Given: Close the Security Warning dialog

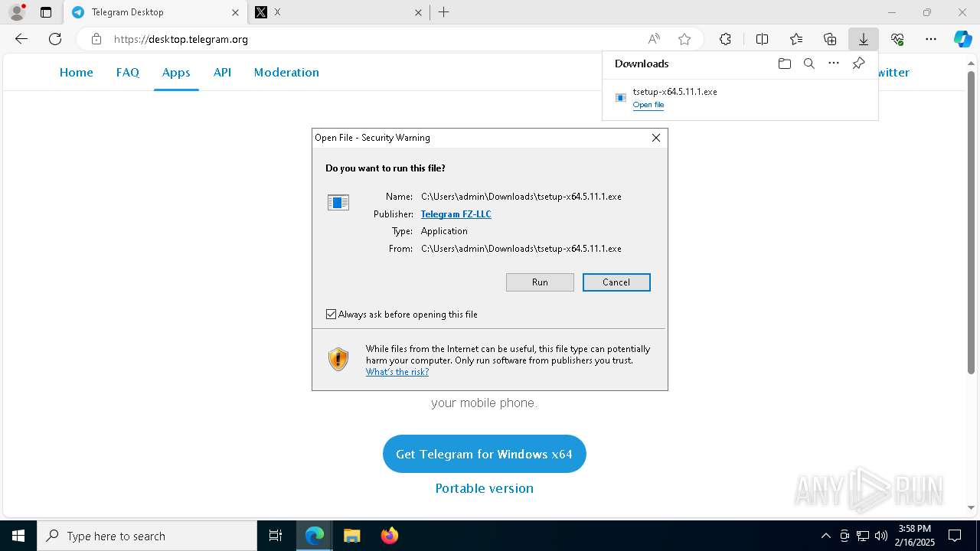Looking at the screenshot, I should pyautogui.click(x=656, y=138).
